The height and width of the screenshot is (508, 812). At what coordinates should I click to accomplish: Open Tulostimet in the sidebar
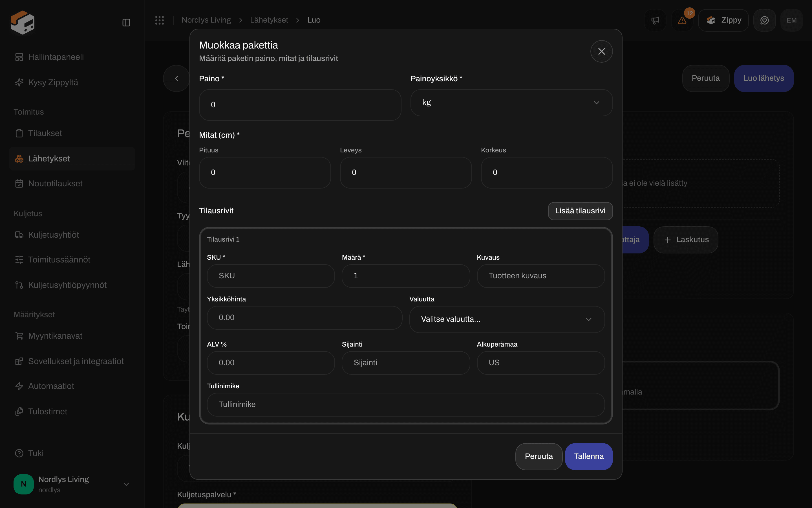point(72,411)
